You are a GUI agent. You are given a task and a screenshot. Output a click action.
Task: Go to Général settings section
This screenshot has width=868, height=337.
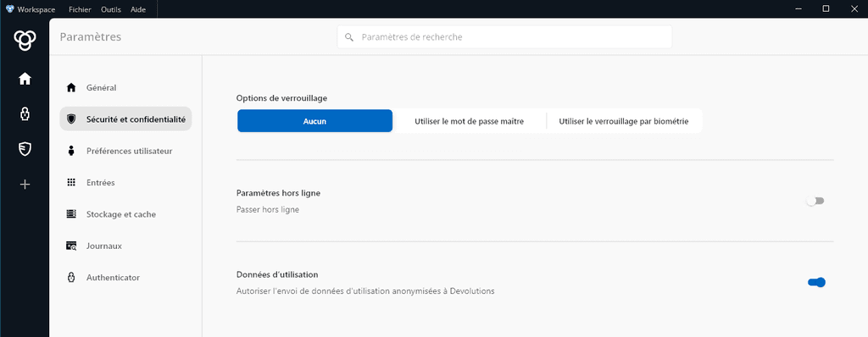[125, 87]
